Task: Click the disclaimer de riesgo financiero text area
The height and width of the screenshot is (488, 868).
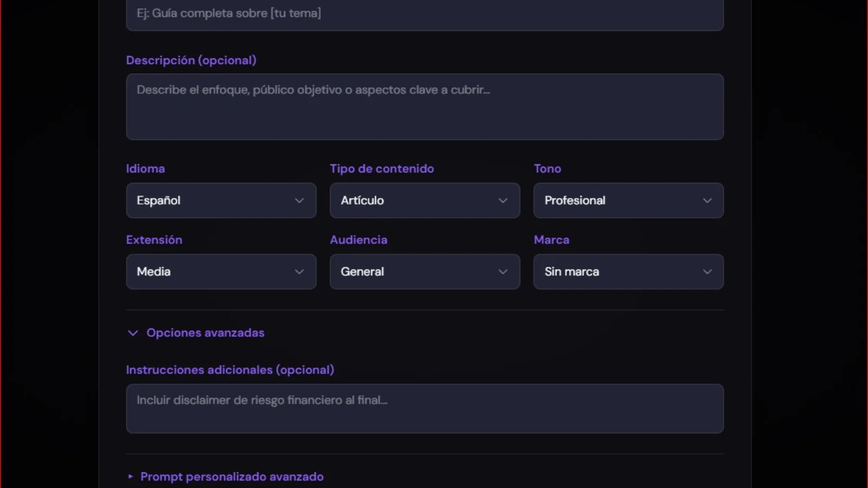Action: (425, 408)
